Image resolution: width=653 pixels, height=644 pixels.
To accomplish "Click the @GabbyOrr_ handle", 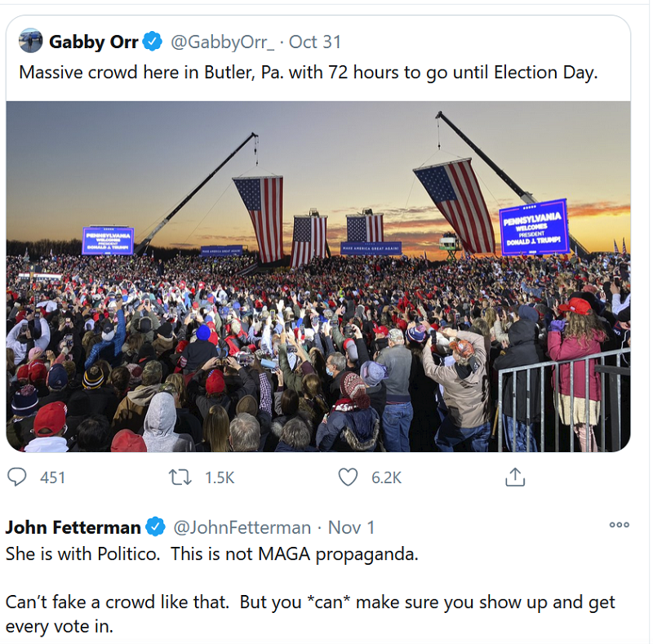I will (222, 42).
